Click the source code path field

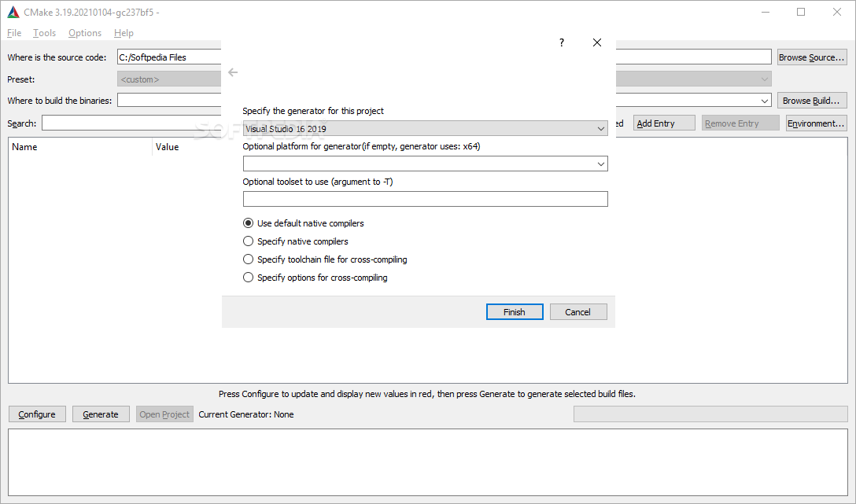click(x=169, y=57)
